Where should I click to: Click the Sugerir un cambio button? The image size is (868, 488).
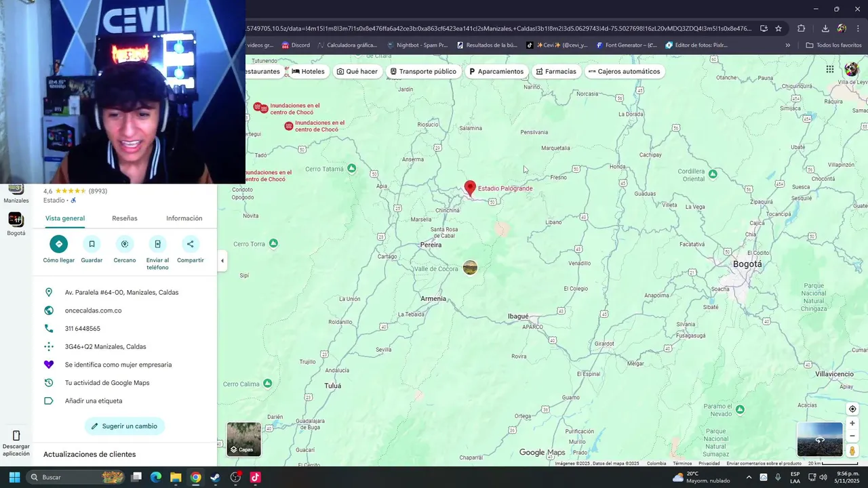click(x=125, y=426)
